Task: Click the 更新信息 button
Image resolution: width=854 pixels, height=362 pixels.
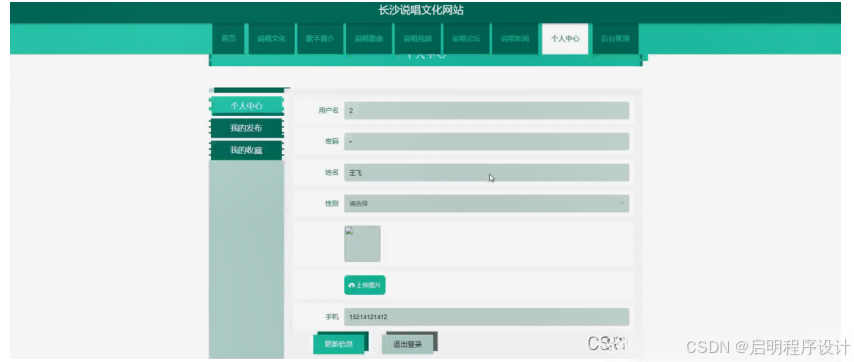Action: [339, 344]
